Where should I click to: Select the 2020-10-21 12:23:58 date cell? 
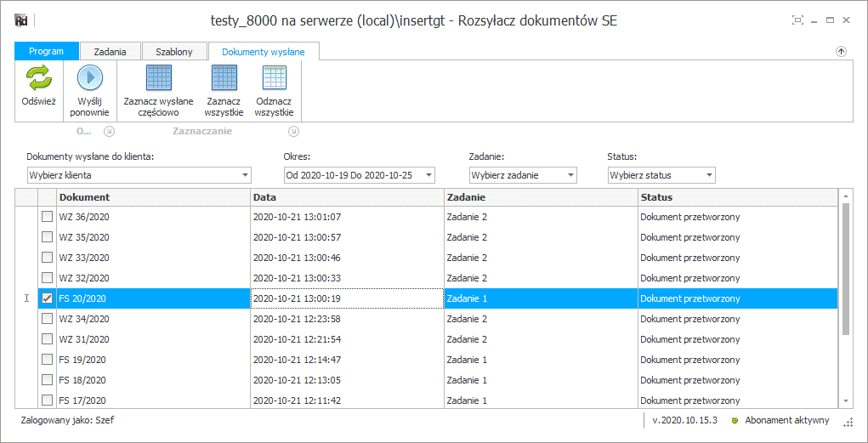tap(347, 318)
